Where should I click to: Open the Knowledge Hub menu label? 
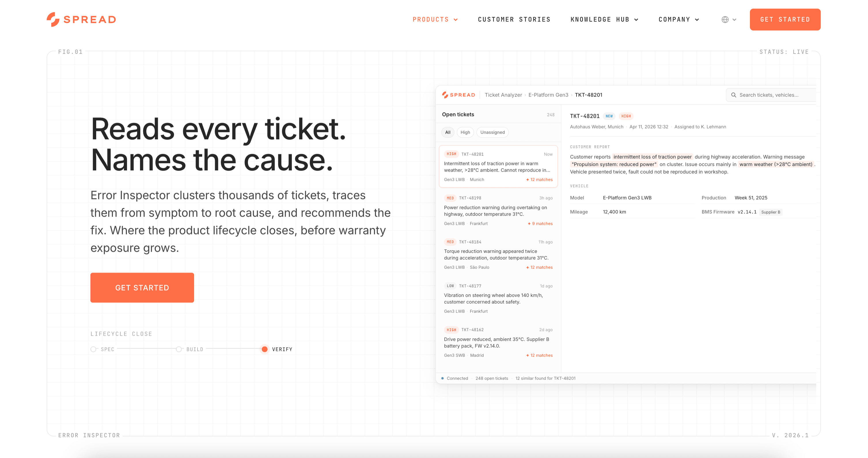599,20
